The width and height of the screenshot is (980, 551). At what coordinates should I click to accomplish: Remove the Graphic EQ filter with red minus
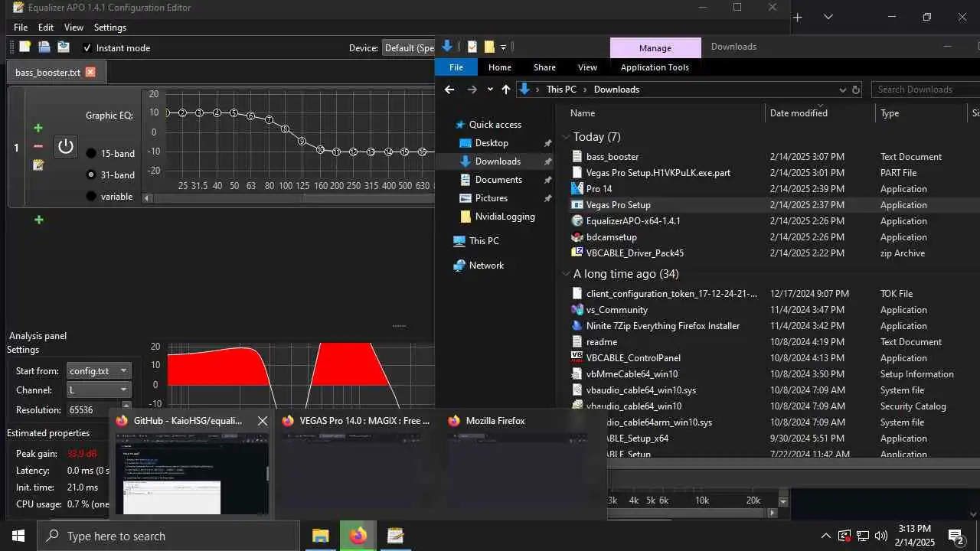pyautogui.click(x=38, y=146)
